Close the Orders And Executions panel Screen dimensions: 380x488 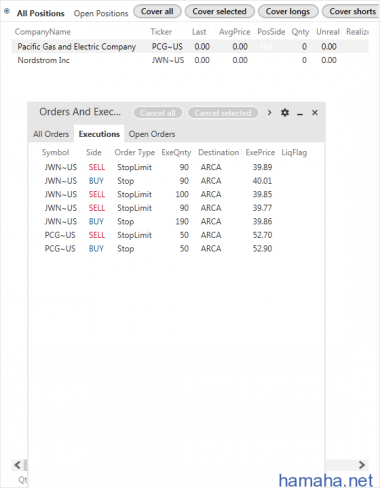click(x=315, y=113)
